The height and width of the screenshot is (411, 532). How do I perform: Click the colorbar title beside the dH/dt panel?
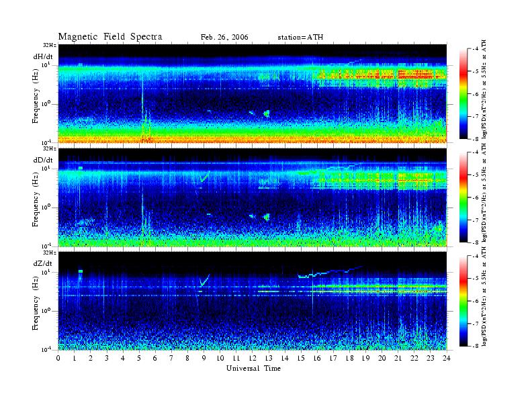pos(484,89)
